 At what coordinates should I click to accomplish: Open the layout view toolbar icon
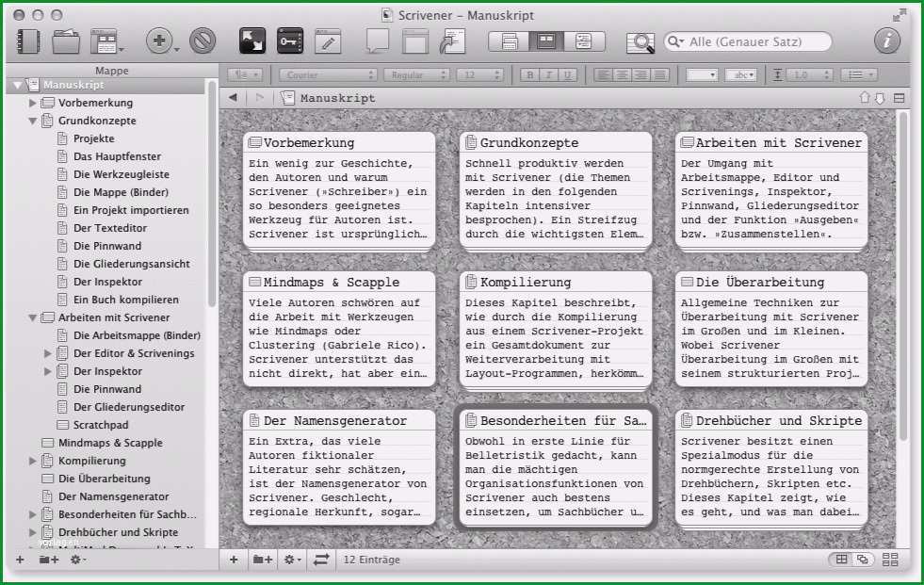coord(105,41)
